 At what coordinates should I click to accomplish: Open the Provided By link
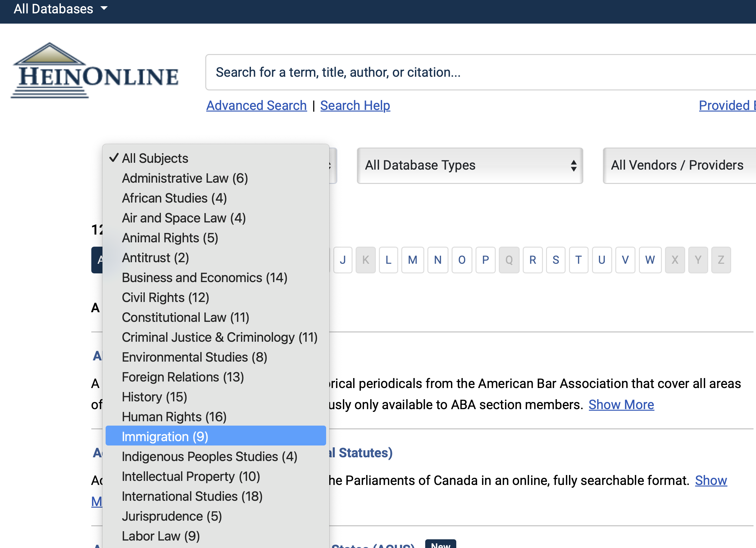point(727,105)
